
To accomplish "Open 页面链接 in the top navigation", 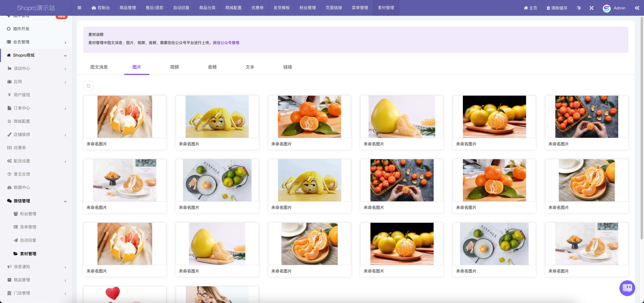I will [x=334, y=8].
